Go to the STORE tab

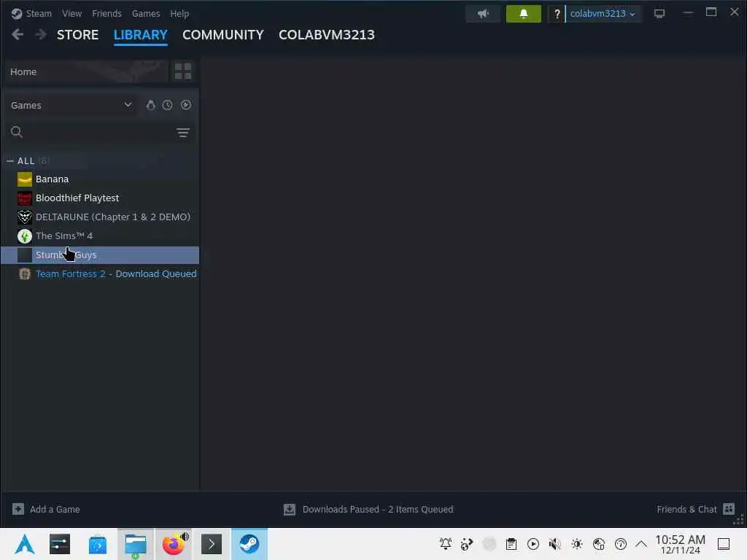tap(77, 35)
